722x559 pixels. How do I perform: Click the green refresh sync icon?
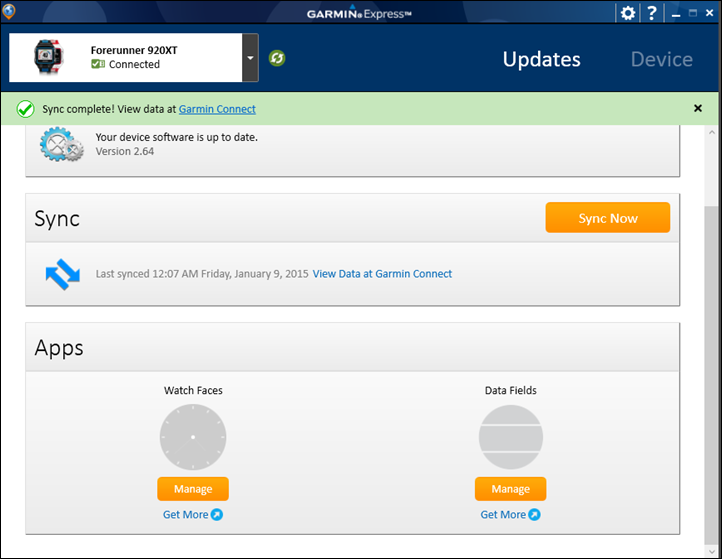(277, 58)
